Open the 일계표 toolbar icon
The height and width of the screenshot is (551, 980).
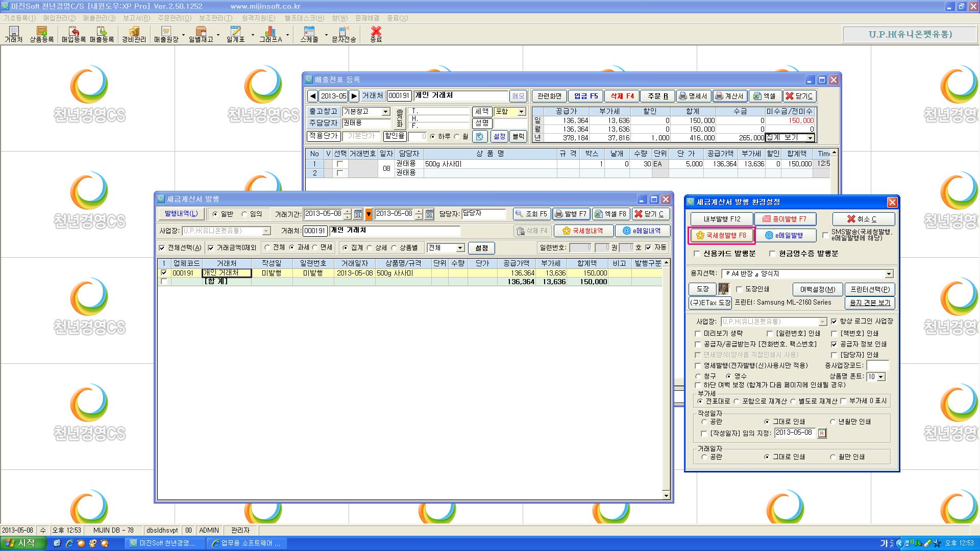(235, 35)
